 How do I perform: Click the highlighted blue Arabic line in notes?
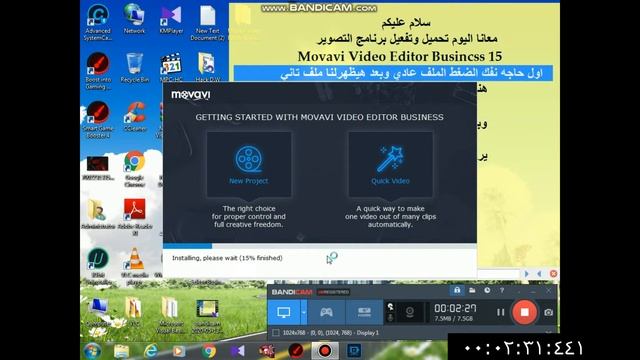pyautogui.click(x=393, y=73)
